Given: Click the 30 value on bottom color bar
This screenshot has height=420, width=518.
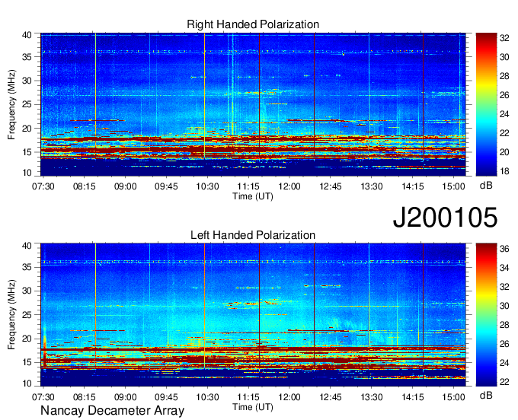Looking at the screenshot, I should 504,306.
